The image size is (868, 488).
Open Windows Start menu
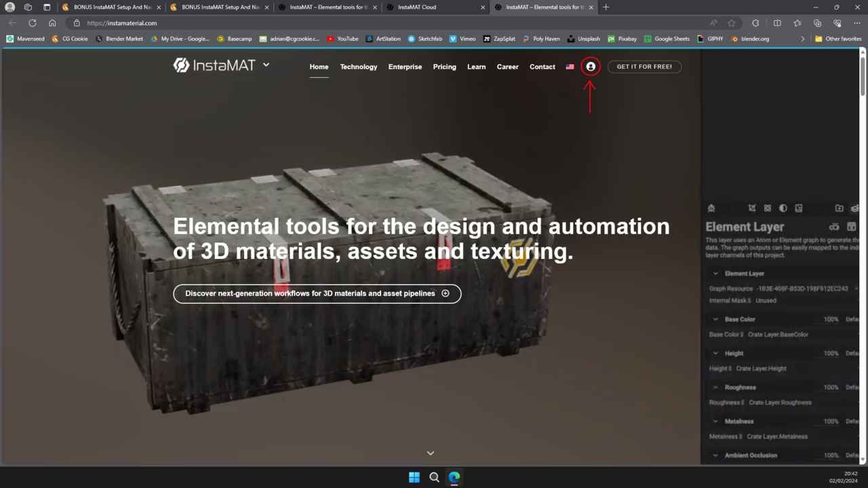pyautogui.click(x=414, y=477)
